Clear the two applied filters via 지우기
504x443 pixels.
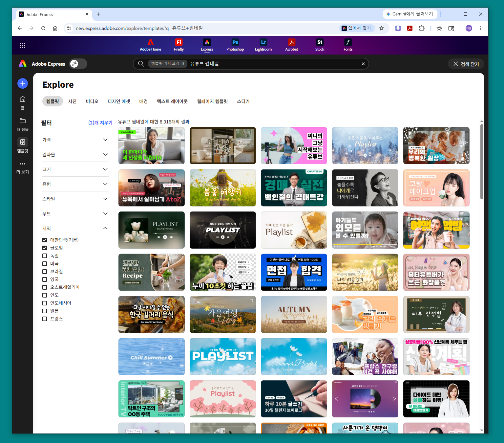point(100,122)
